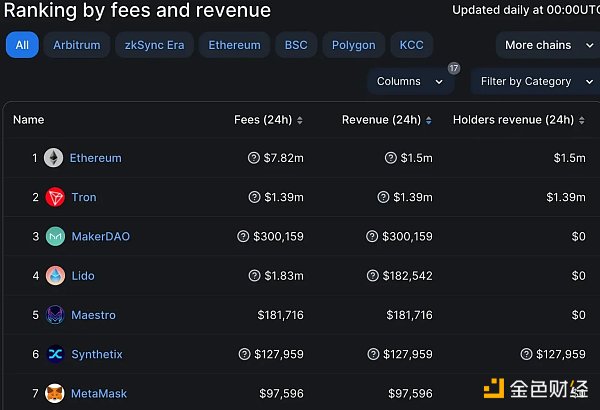
Task: Open the Filter by Category dropdown
Action: pos(533,81)
